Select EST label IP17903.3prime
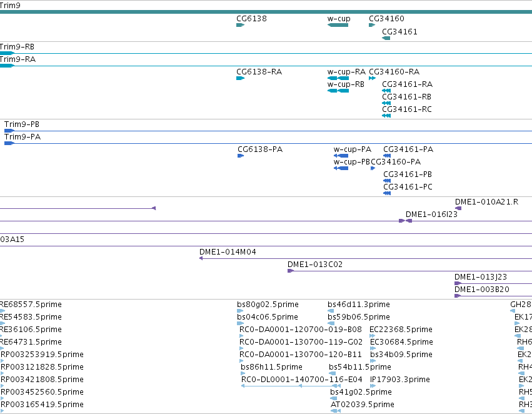Screen dimensions: 532x414 tap(400, 380)
